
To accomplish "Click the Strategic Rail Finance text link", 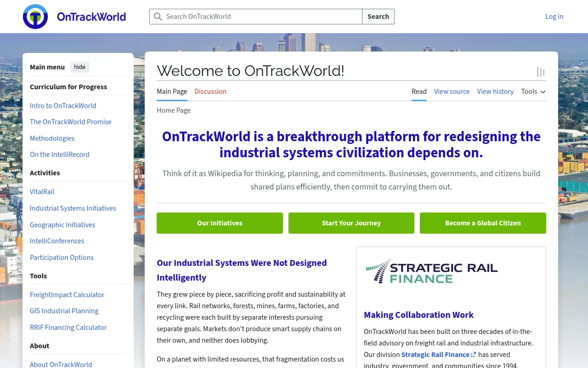I will (x=435, y=355).
